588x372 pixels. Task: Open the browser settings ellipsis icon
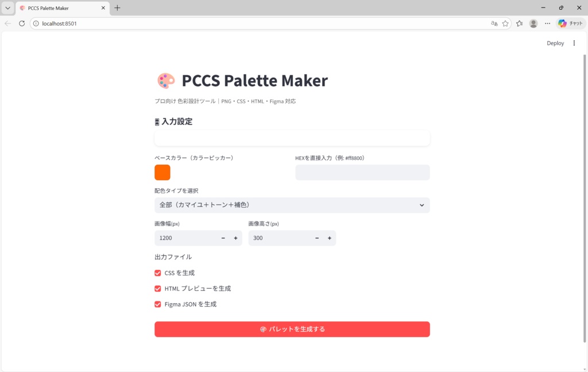548,24
